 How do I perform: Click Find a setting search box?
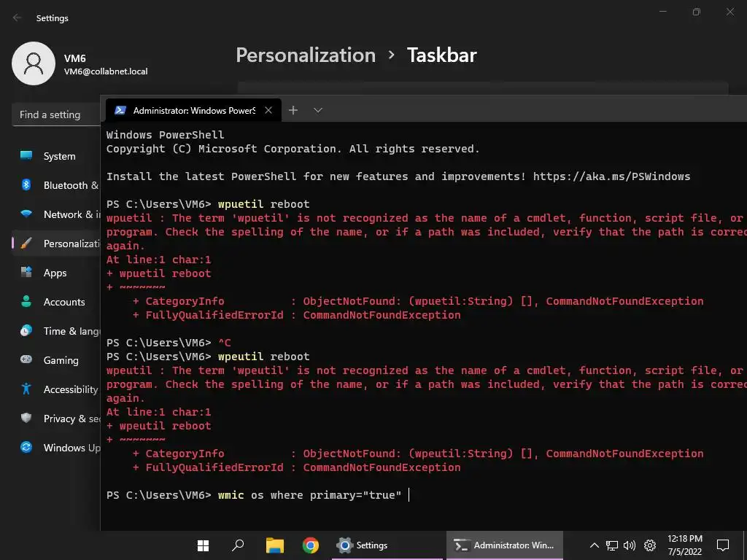pos(56,114)
